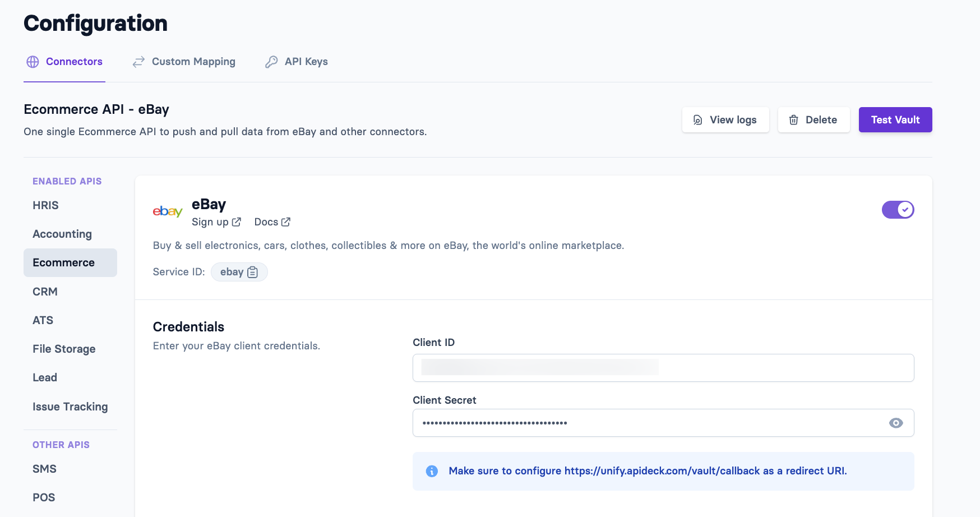The image size is (980, 517).
Task: Click the key icon next to API Keys
Action: click(272, 62)
